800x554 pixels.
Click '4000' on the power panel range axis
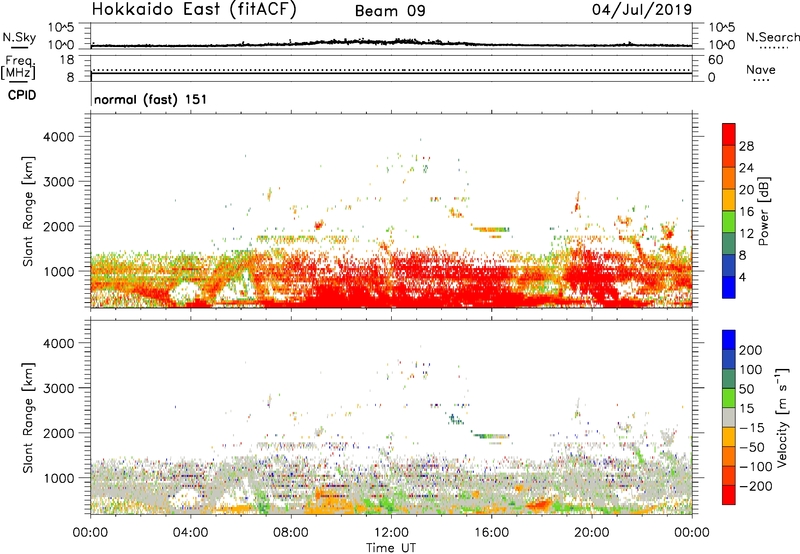[59, 137]
